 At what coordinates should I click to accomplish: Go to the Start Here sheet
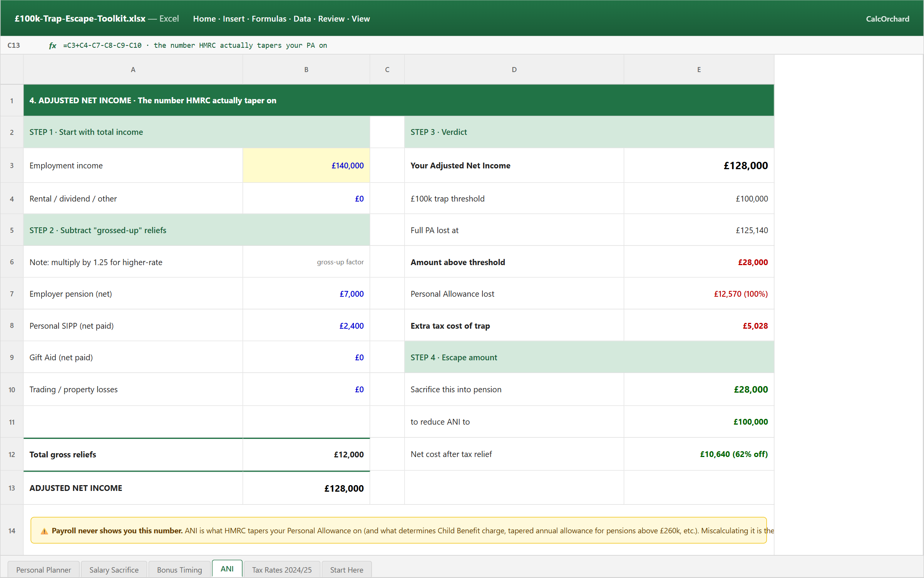pyautogui.click(x=346, y=570)
